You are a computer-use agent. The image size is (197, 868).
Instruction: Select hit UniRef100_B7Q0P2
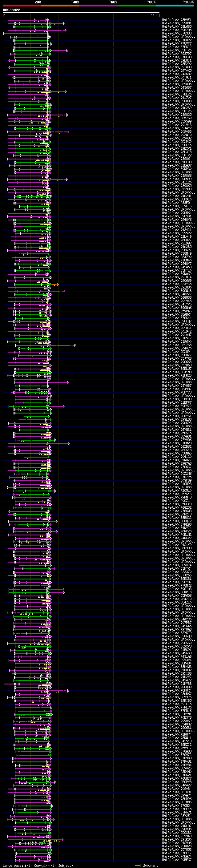[x=177, y=40]
